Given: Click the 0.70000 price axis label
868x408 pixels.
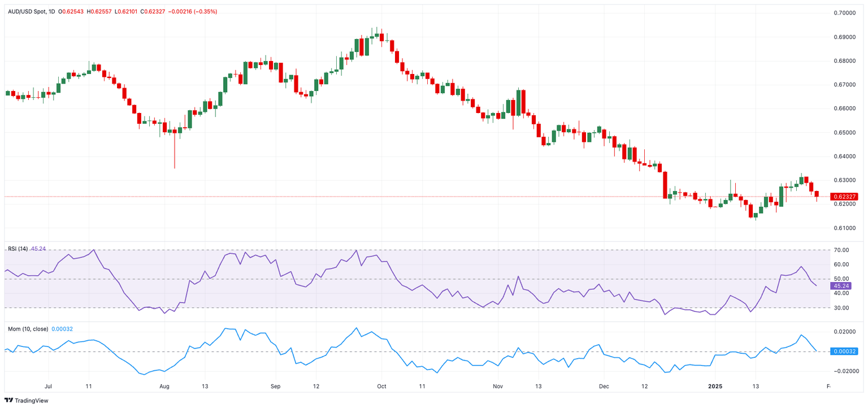Looking at the screenshot, I should (844, 13).
